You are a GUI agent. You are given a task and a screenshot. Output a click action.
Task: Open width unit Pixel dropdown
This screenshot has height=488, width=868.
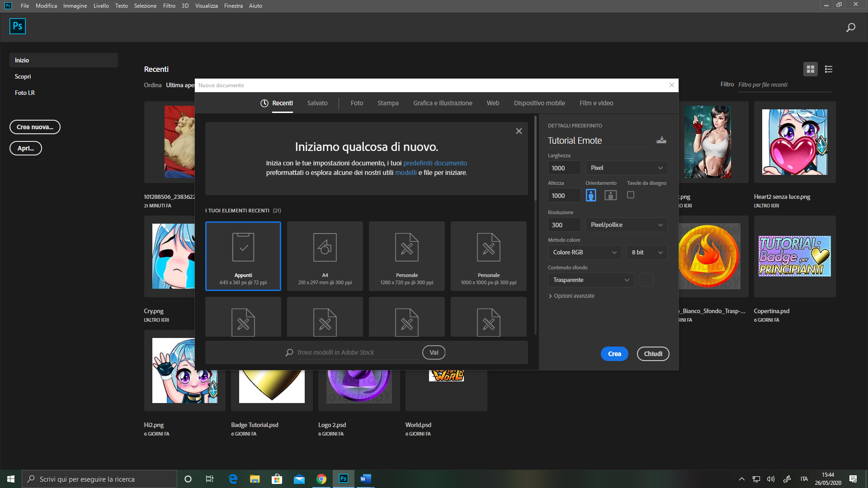coord(627,168)
